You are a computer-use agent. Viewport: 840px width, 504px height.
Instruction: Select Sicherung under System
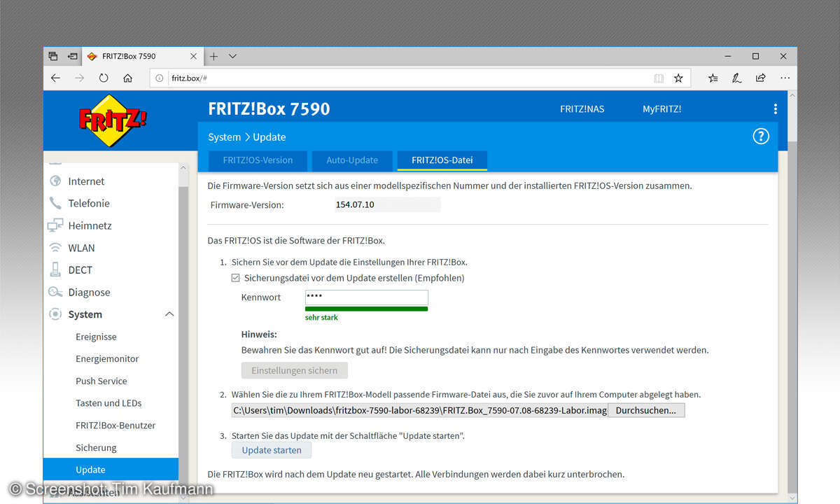[96, 448]
